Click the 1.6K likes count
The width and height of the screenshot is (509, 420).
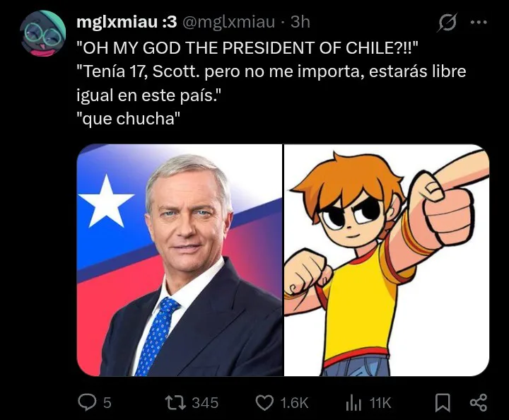[x=294, y=403]
